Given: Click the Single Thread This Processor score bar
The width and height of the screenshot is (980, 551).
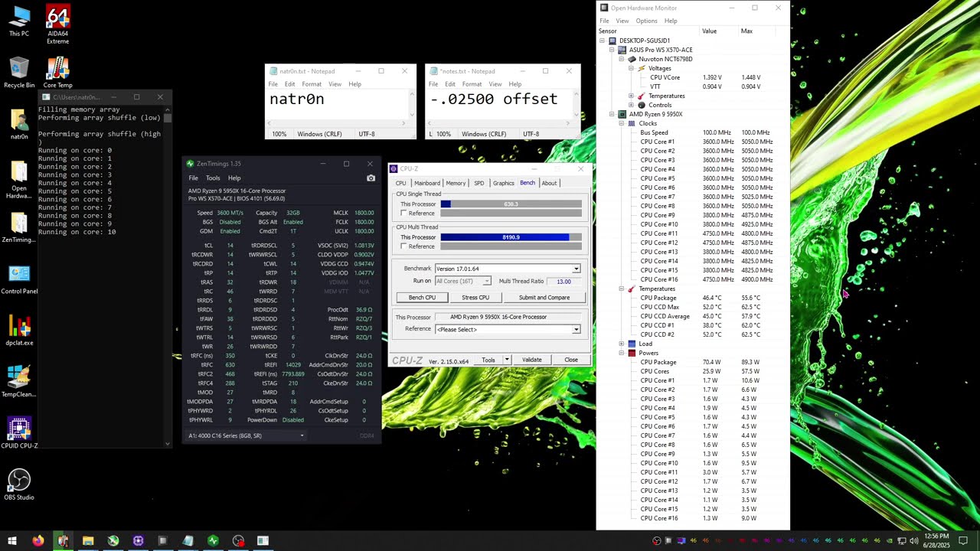Looking at the screenshot, I should pos(511,204).
